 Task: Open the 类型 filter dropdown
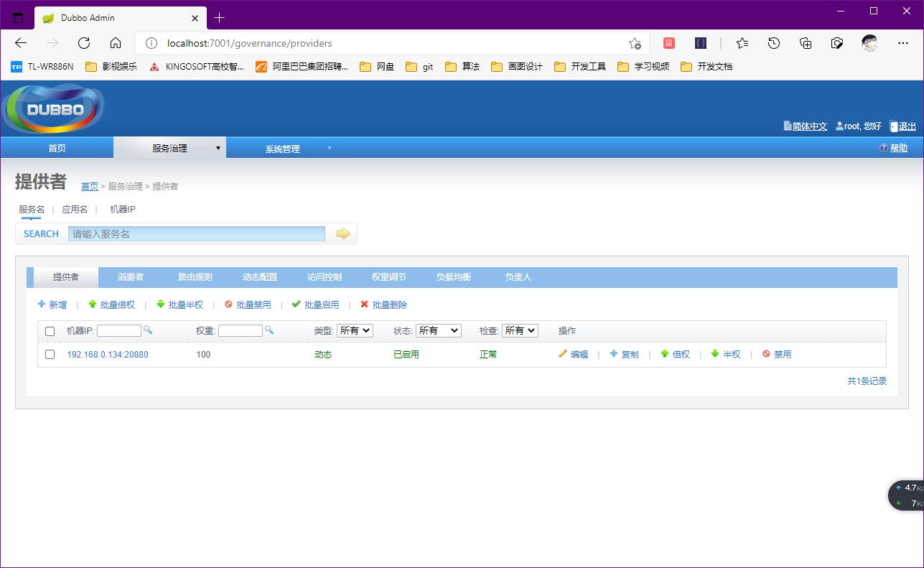[355, 330]
